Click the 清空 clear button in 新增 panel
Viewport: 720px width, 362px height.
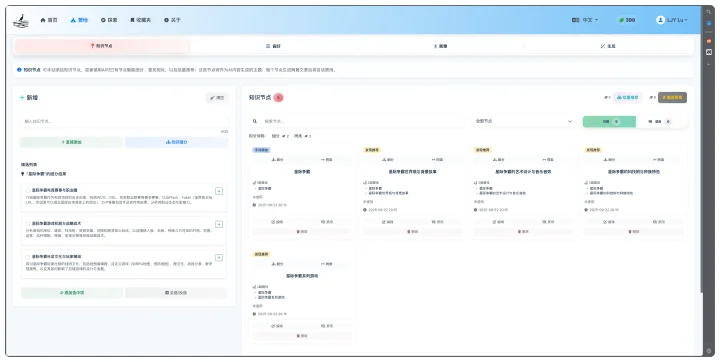pyautogui.click(x=217, y=98)
